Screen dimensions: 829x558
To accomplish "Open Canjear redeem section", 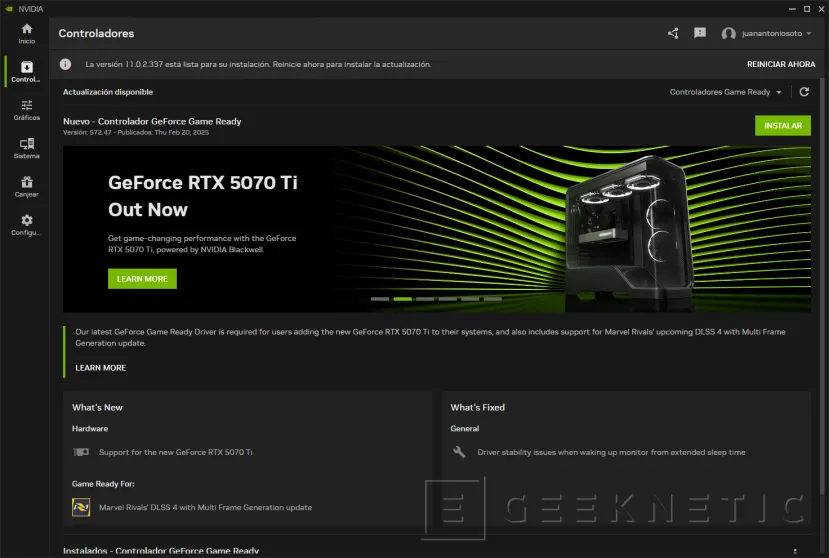I will pos(26,187).
